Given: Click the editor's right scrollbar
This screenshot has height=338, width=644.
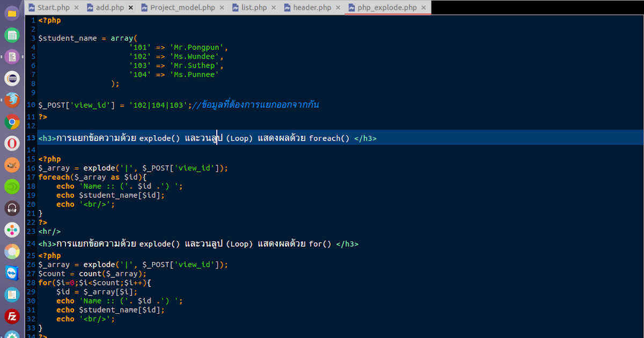Looking at the screenshot, I should coord(640,161).
